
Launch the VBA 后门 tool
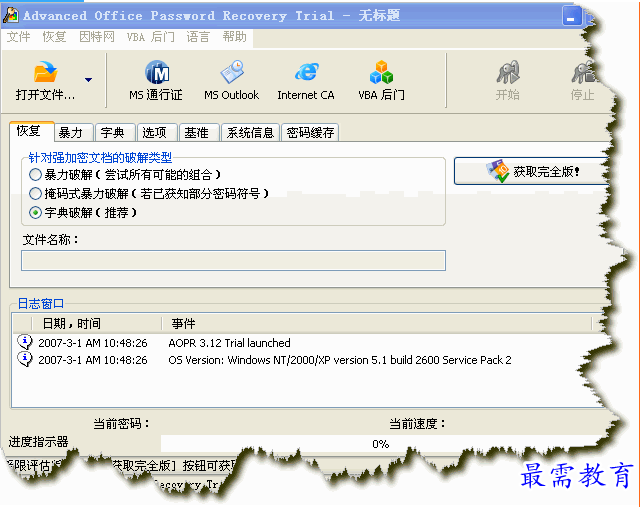[381, 81]
